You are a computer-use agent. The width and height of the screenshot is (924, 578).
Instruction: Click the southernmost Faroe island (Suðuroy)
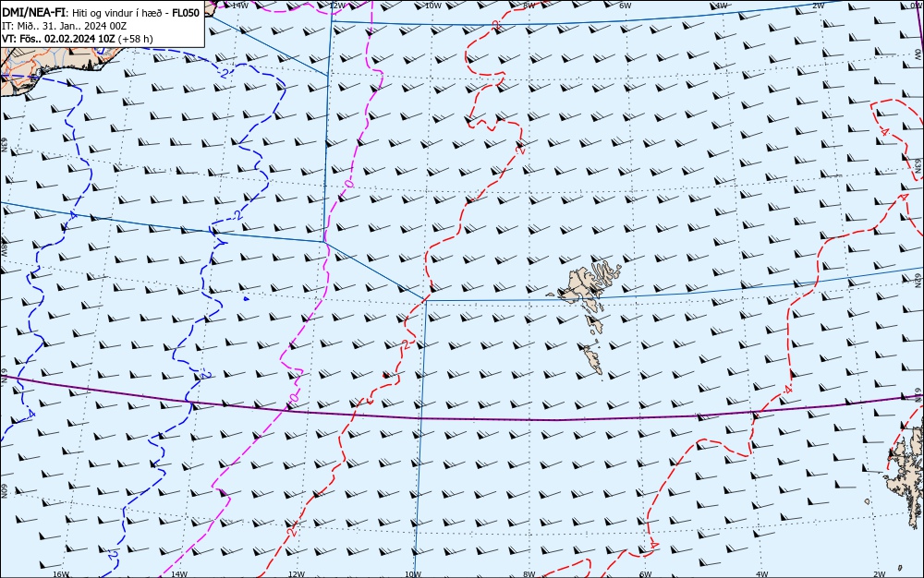coord(593,358)
